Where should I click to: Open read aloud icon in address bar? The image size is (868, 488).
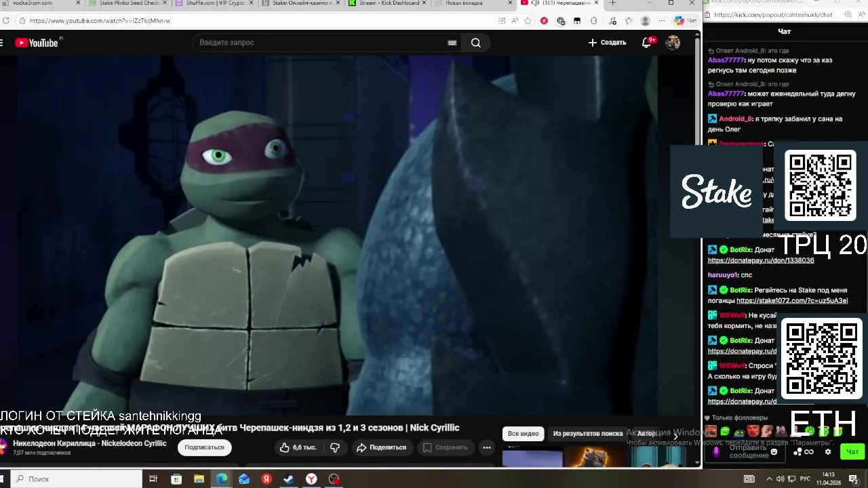[515, 21]
